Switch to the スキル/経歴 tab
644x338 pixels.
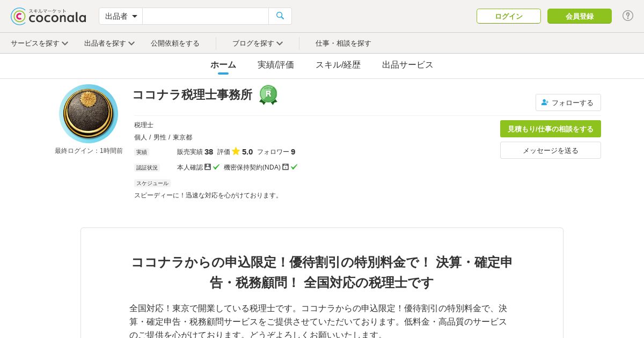[x=338, y=65]
